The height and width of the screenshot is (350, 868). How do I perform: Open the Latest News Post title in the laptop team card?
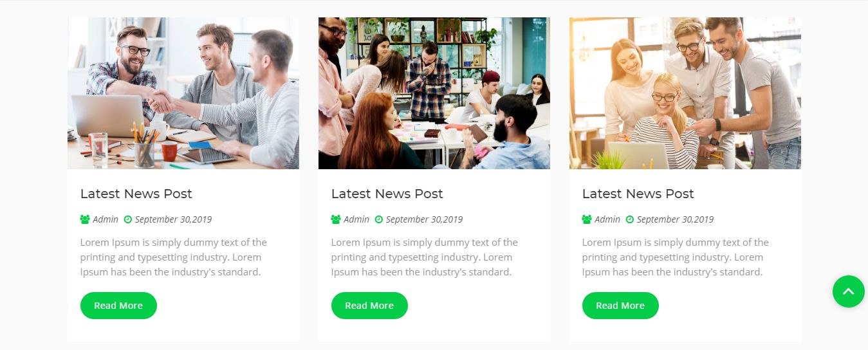point(638,194)
